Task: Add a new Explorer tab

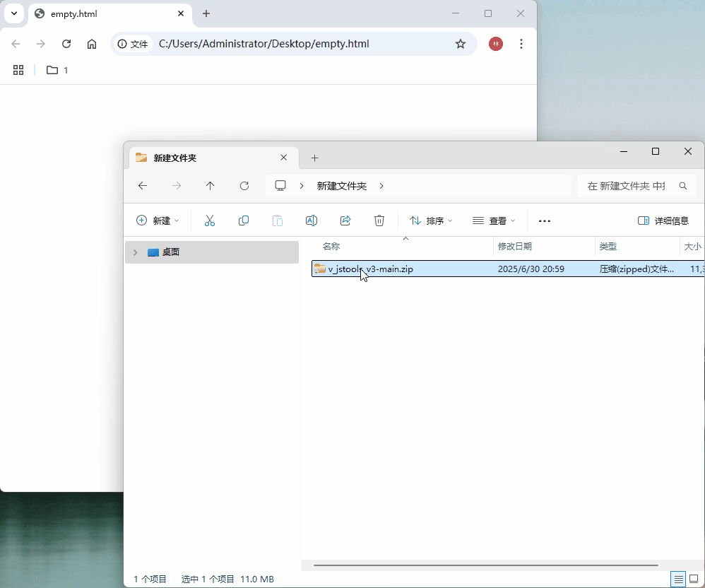Action: (315, 158)
